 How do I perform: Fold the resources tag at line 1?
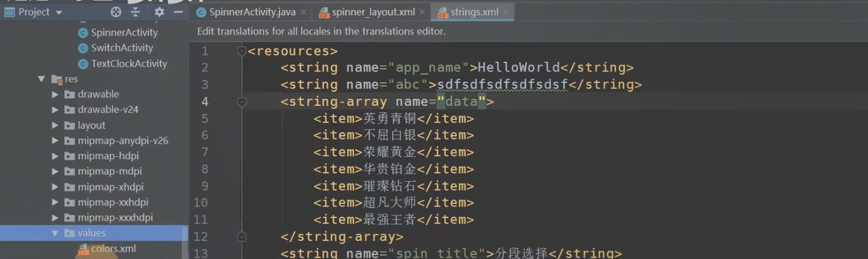point(242,51)
